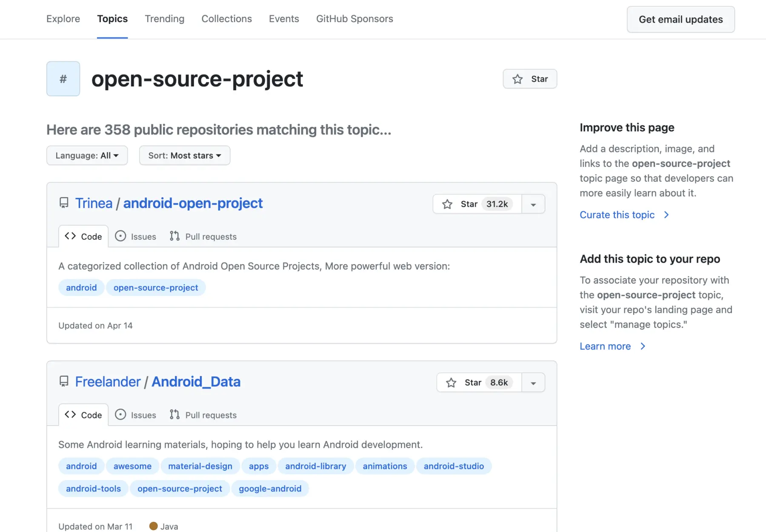Image resolution: width=766 pixels, height=532 pixels.
Task: Expand star list dropdown for android-open-project
Action: (533, 204)
